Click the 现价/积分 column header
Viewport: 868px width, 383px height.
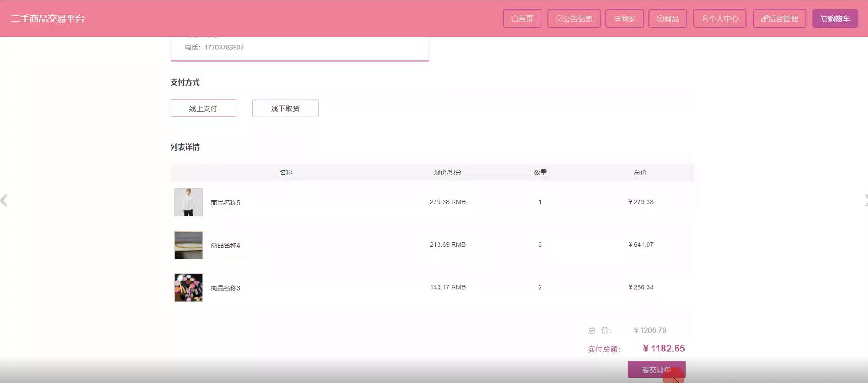pos(447,173)
